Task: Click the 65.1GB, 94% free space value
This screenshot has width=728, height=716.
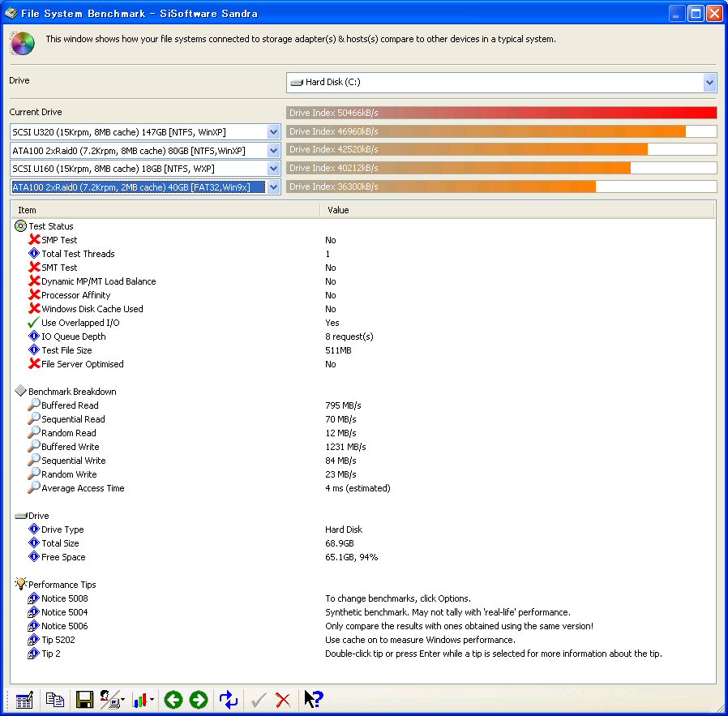Action: (x=352, y=557)
